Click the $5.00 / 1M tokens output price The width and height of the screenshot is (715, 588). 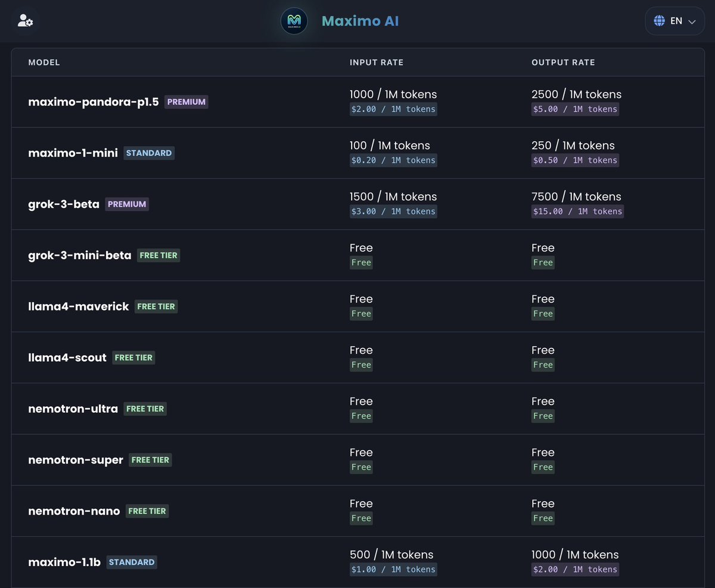[575, 109]
